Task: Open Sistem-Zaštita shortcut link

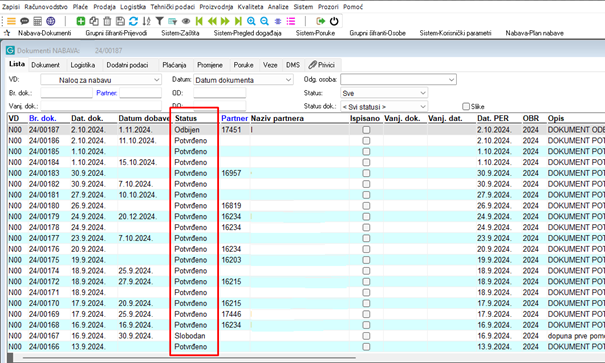Action: point(180,33)
